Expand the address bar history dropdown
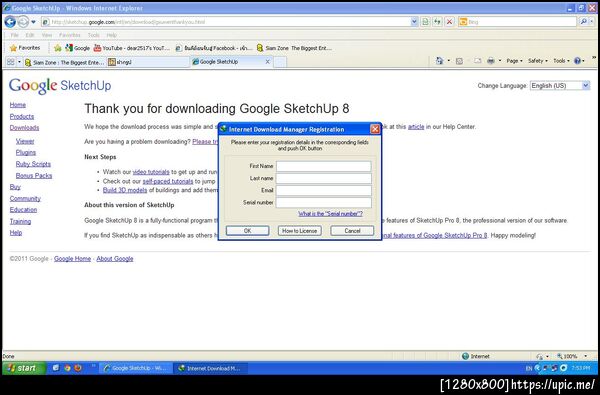600x395 pixels. 414,22
